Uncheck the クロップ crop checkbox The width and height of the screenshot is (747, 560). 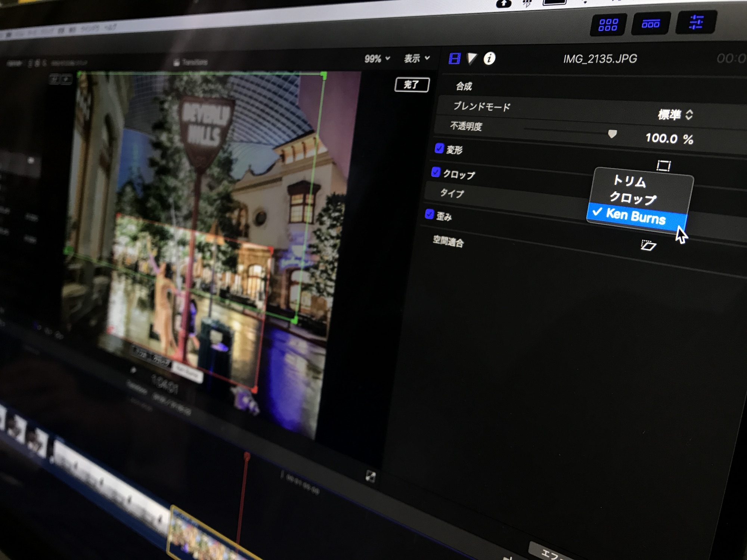click(436, 172)
